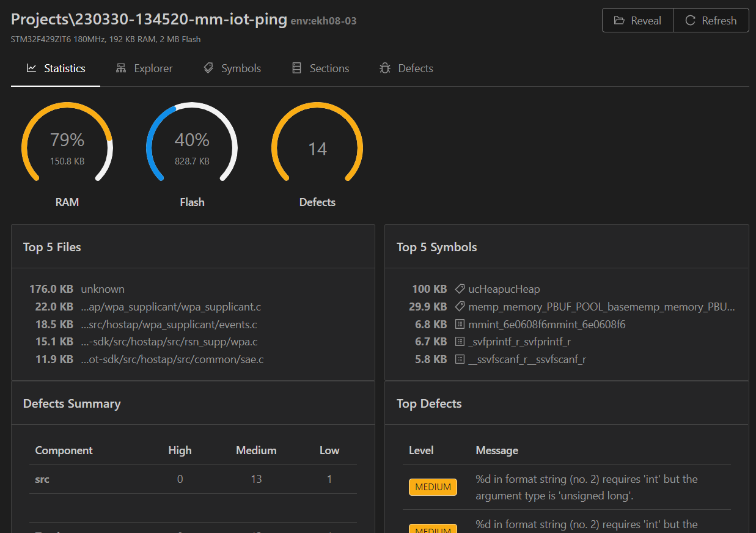Click the icon next to _svfprintf_r symbol
Viewport: 756px width, 533px height.
(460, 342)
